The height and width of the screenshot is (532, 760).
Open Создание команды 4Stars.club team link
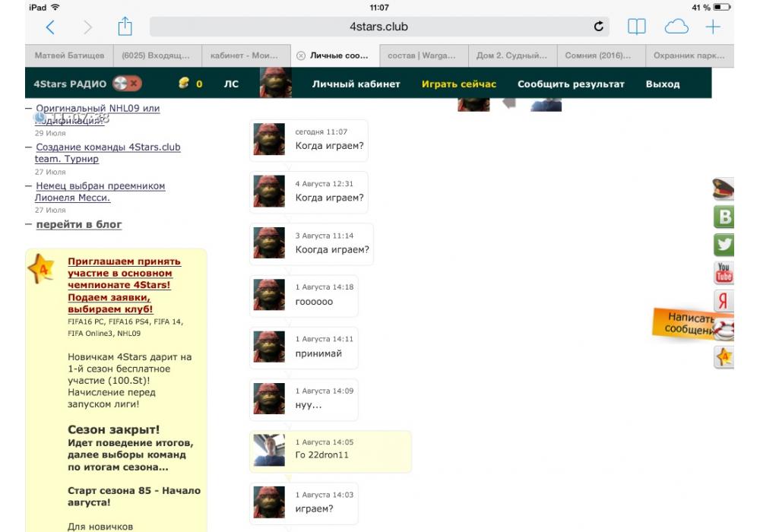(x=108, y=153)
